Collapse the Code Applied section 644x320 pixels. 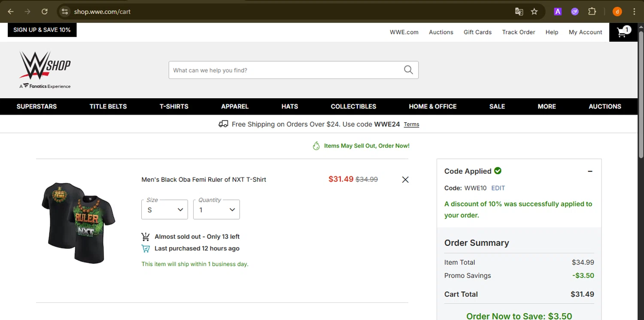[x=590, y=171]
